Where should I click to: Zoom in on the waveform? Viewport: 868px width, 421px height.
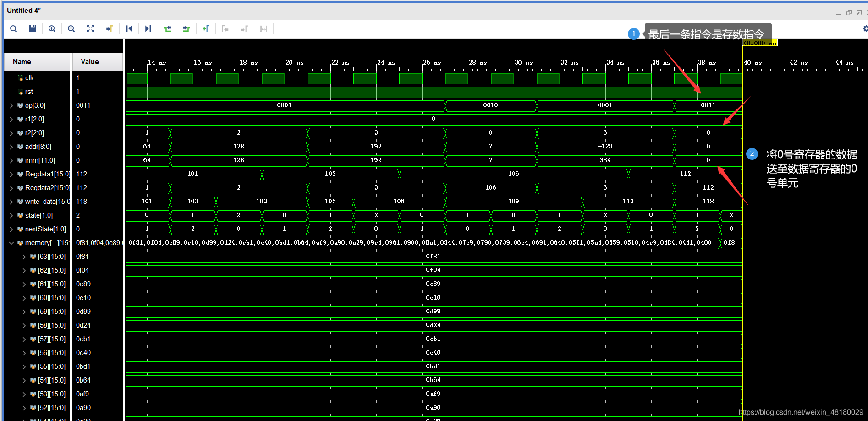pos(52,29)
